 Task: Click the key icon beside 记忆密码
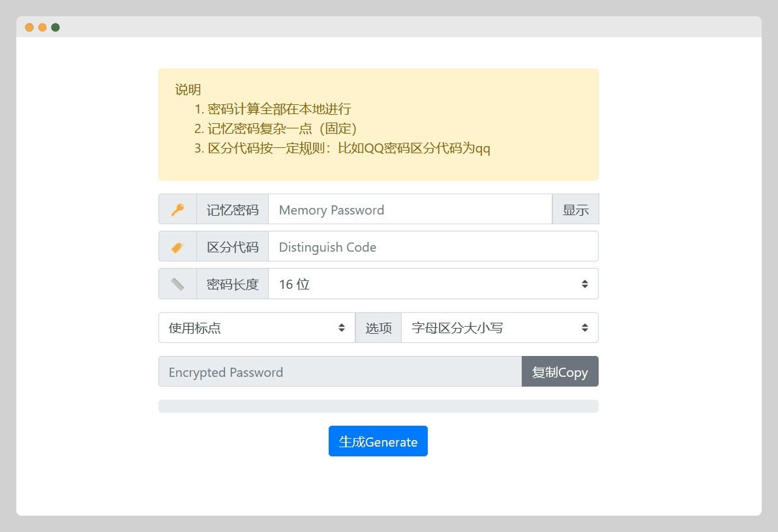coord(177,209)
